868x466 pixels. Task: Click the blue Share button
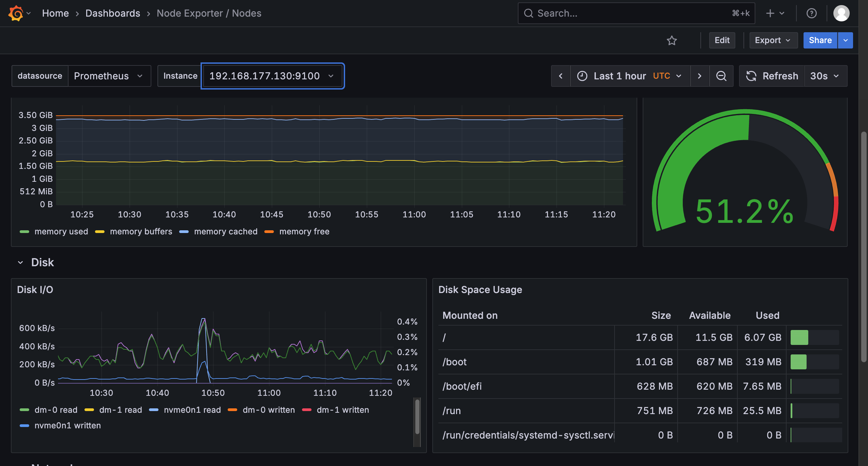(820, 40)
